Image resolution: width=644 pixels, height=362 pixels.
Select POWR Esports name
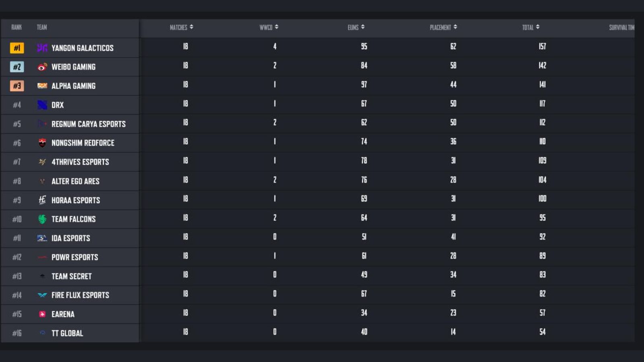pos(75,257)
